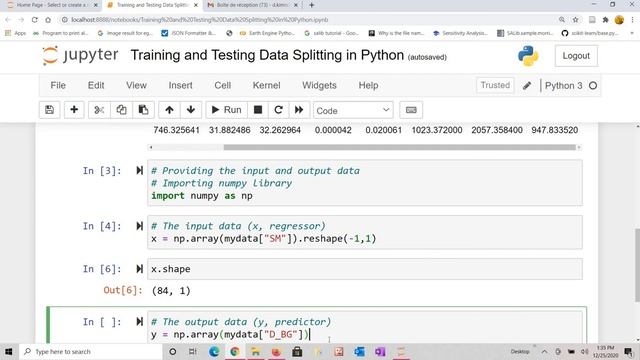Viewport: 640px width, 360px height.
Task: Restart the kernel with circular arrow icon
Action: pos(278,110)
